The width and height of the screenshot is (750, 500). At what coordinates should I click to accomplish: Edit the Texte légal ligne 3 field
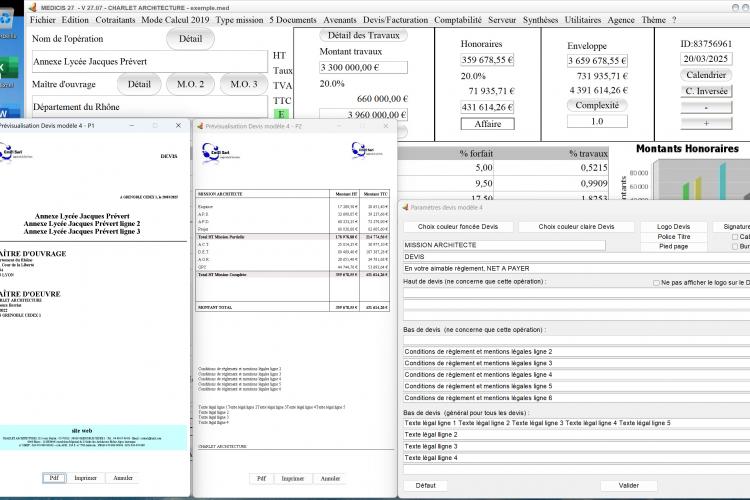[x=576, y=446]
